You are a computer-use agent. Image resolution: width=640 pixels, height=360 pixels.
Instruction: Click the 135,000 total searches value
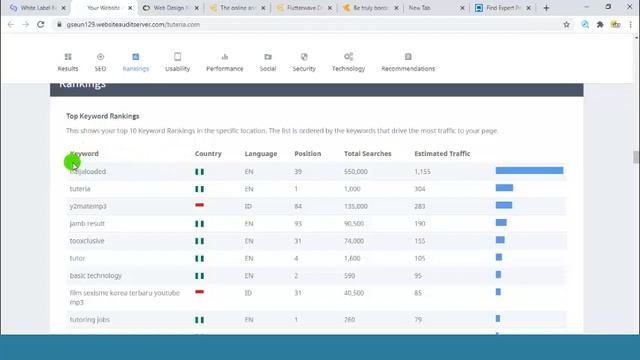click(x=356, y=206)
